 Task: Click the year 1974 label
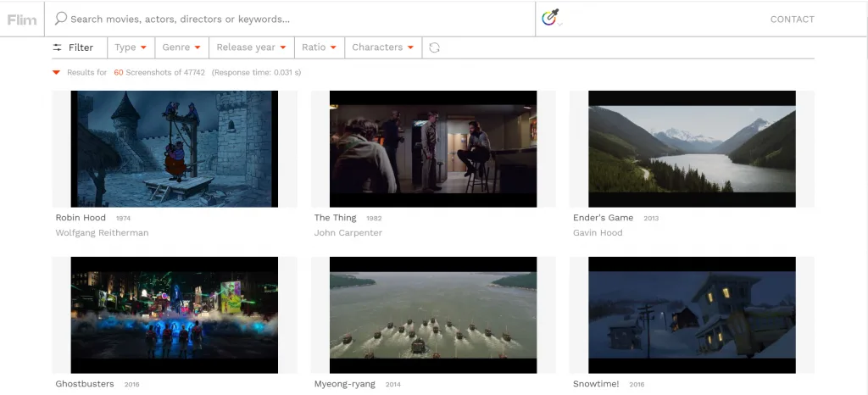[124, 219]
